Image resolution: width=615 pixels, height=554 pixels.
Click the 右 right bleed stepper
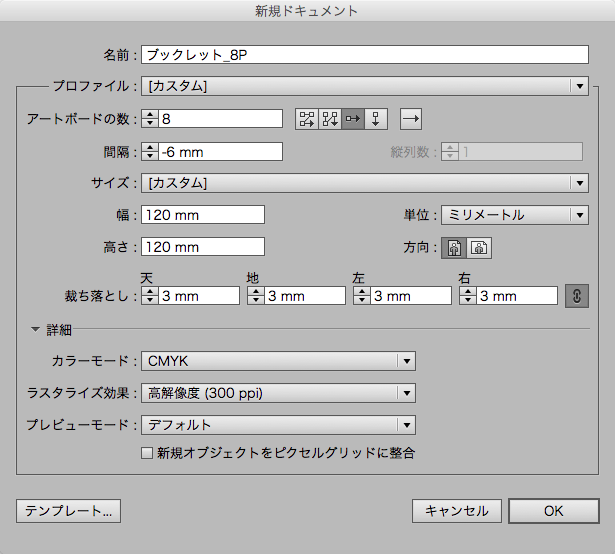468,296
